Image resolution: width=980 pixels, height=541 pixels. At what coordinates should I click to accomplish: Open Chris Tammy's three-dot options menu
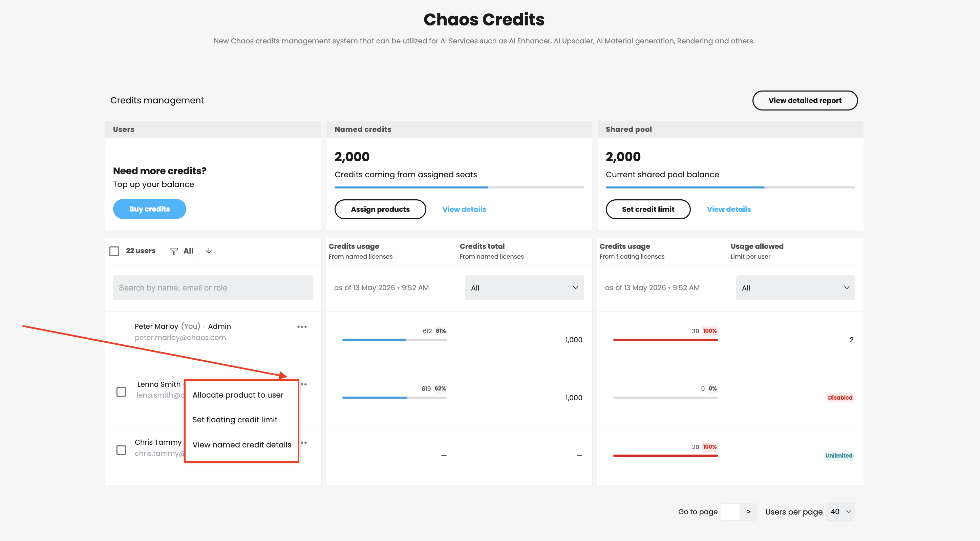click(x=304, y=442)
